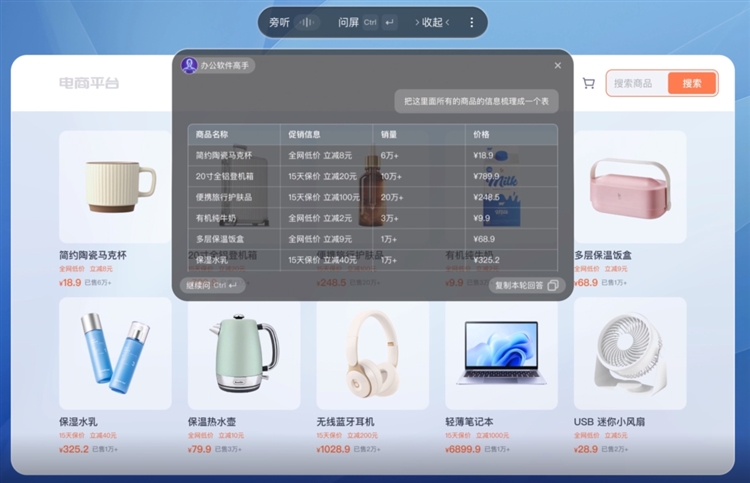Open the 无线蓝牙耳机 headphones image
Image resolution: width=750 pixels, height=483 pixels.
372,353
